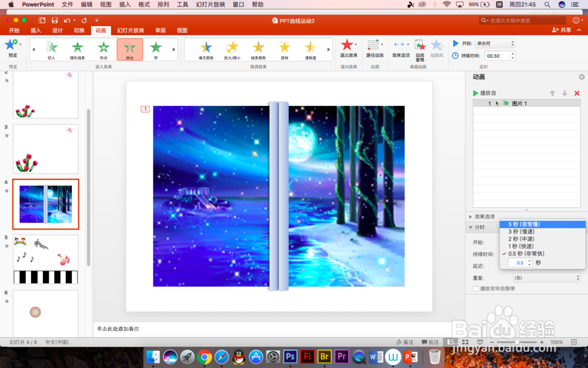The image size is (588, 368).
Task: Click the zoom out minus button
Action: [492, 342]
